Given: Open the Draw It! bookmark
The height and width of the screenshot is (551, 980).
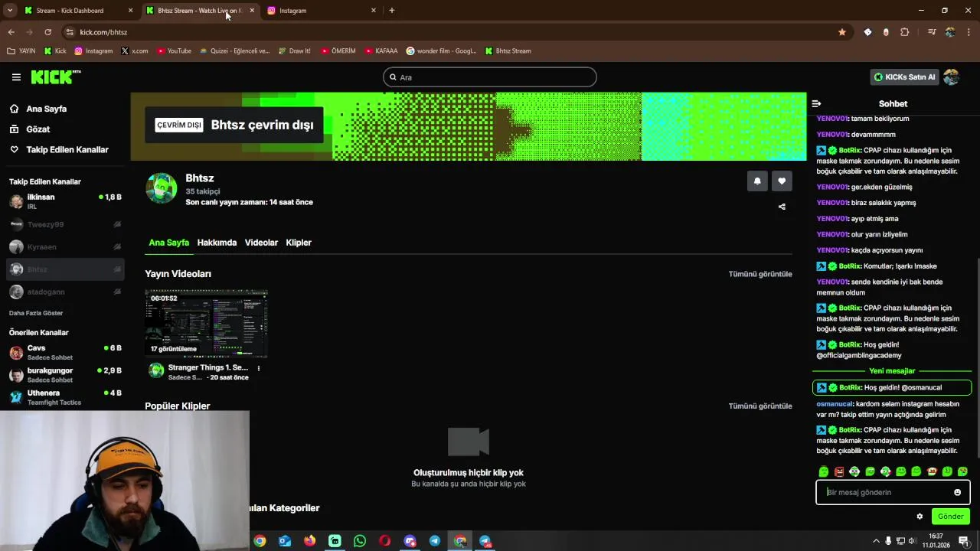Looking at the screenshot, I should pos(294,51).
